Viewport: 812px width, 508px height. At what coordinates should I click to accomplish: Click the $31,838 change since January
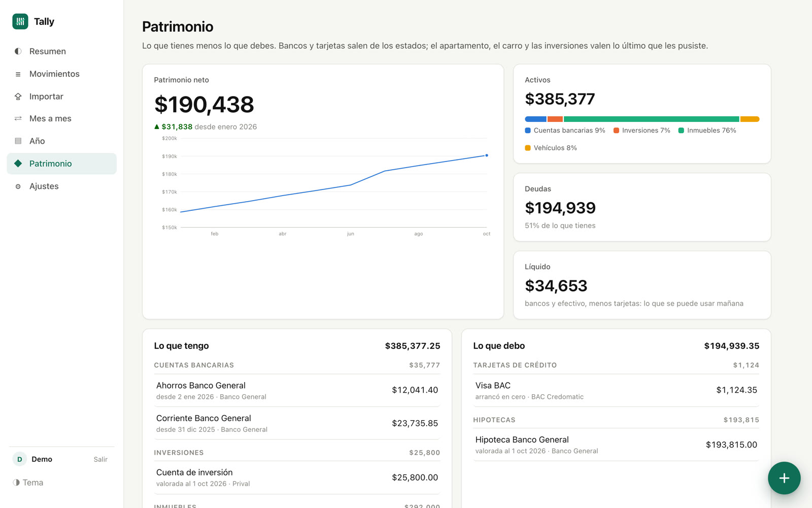click(x=177, y=127)
